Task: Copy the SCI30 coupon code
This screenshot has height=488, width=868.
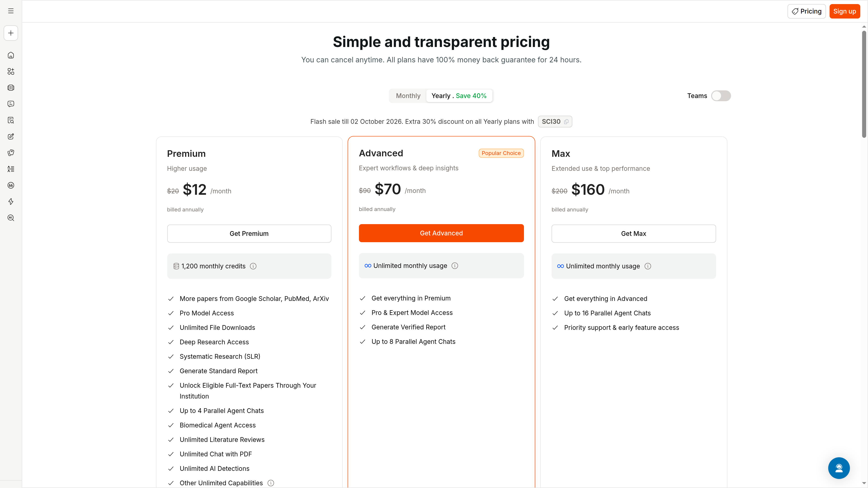Action: point(566,122)
